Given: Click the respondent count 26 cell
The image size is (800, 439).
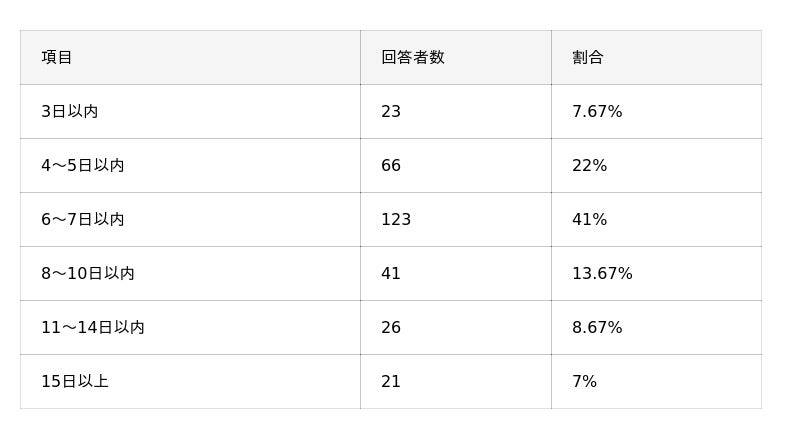Looking at the screenshot, I should tap(391, 328).
